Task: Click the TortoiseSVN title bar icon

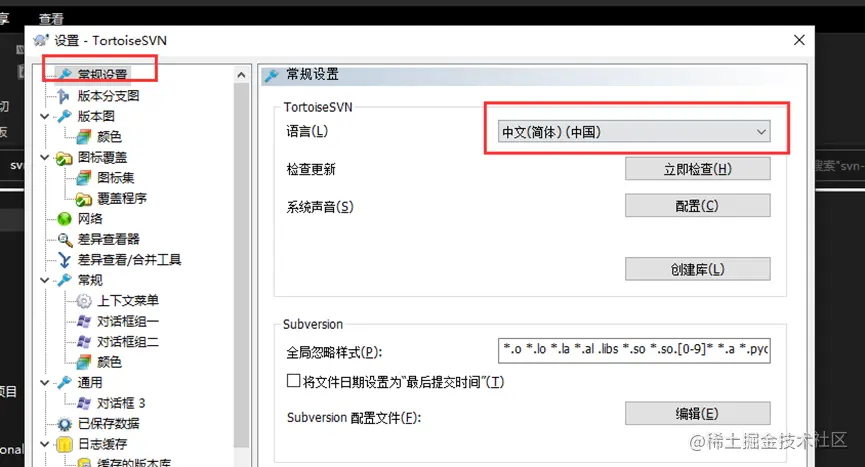Action: pyautogui.click(x=41, y=40)
